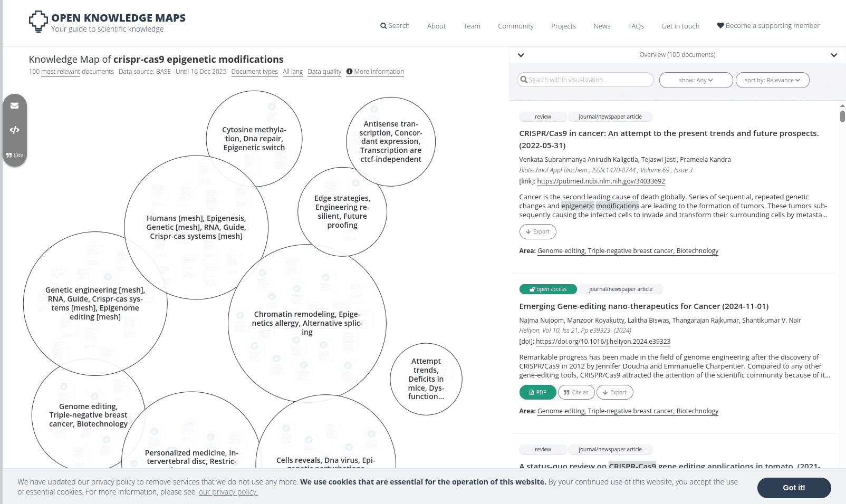Click the document list scrollbar thumb
The width and height of the screenshot is (846, 504).
coord(842,116)
